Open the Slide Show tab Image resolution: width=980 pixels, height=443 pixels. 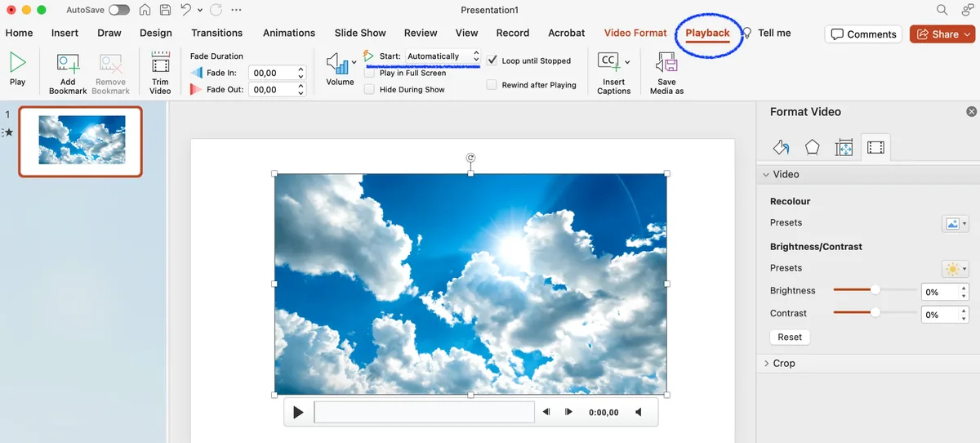(360, 33)
